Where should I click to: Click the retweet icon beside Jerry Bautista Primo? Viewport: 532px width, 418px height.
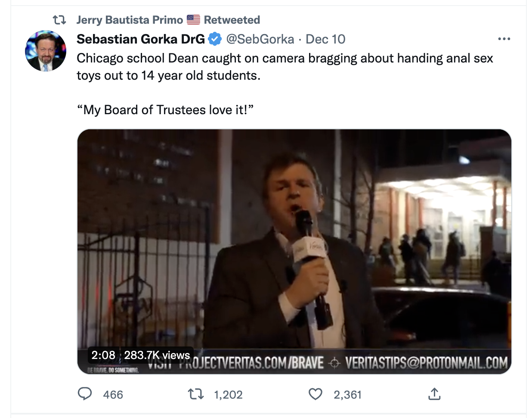click(60, 19)
